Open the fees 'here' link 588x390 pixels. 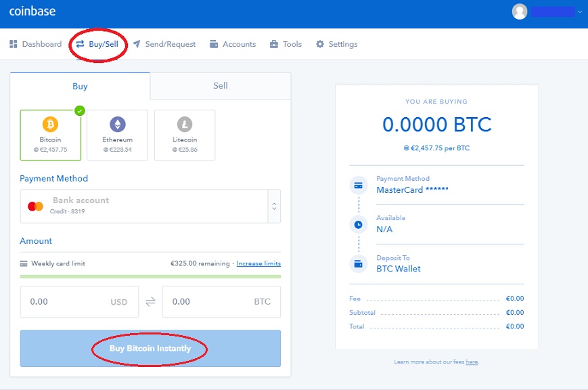click(x=472, y=362)
